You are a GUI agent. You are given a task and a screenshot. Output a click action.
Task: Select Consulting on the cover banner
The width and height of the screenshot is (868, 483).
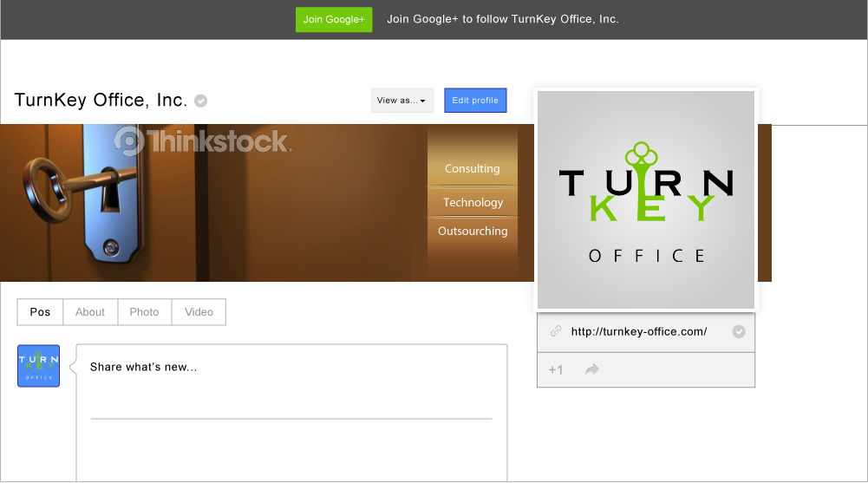coord(473,169)
